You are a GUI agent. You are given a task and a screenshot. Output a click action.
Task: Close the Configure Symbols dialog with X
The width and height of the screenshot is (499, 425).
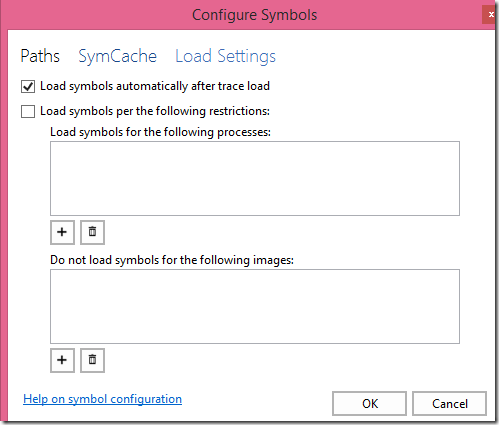pyautogui.click(x=490, y=15)
